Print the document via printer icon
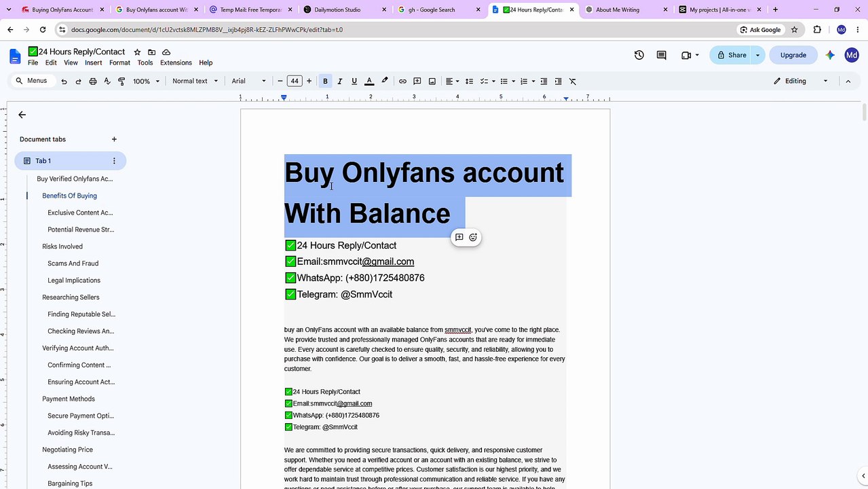 click(x=93, y=81)
